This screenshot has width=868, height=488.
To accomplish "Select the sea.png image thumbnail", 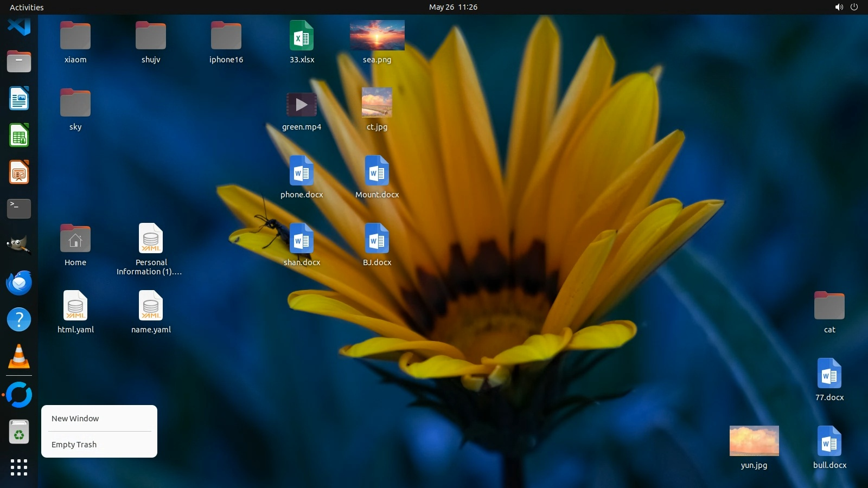I will click(x=377, y=35).
